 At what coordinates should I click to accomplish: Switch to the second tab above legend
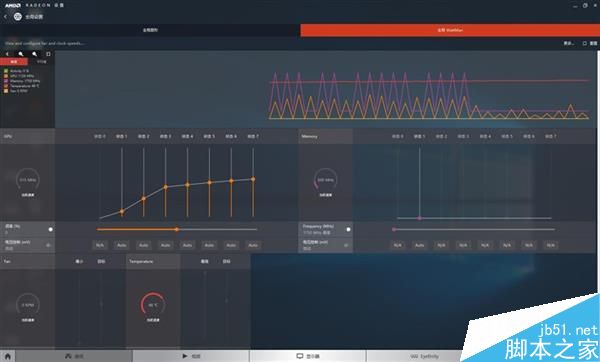tap(41, 62)
